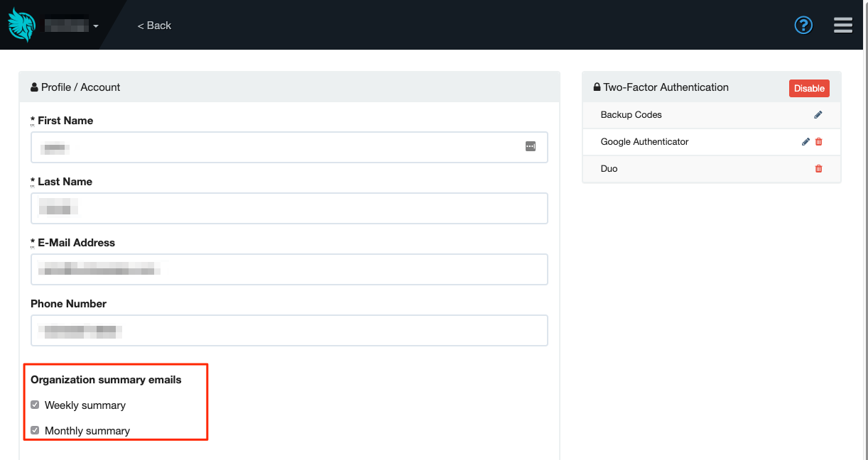
Task: Uncheck the Weekly summary checkbox
Action: point(35,405)
